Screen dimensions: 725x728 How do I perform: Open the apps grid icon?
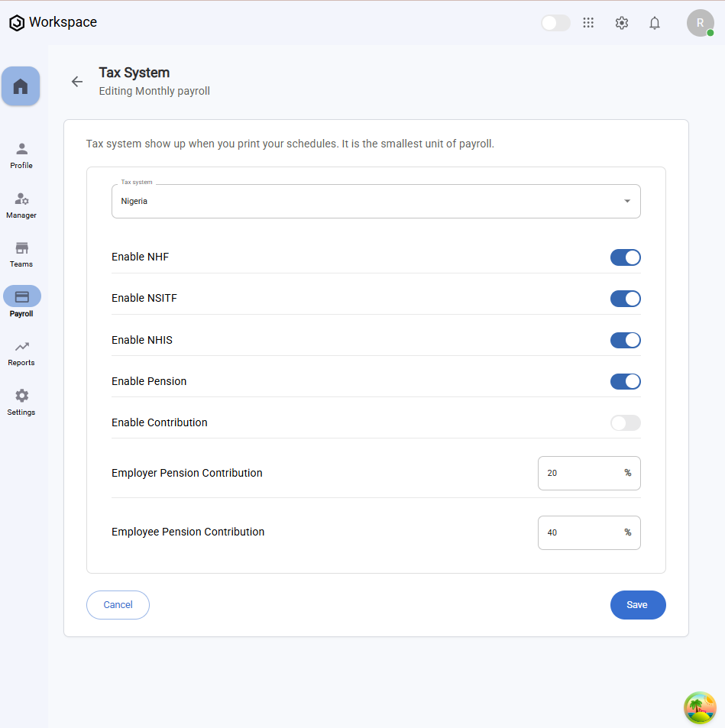(588, 23)
